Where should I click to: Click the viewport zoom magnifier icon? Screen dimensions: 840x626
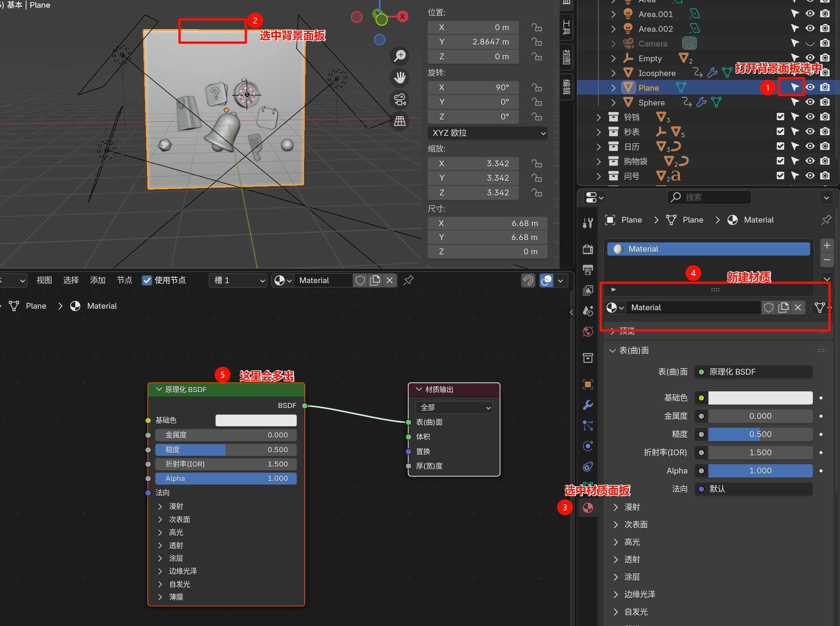[x=399, y=56]
